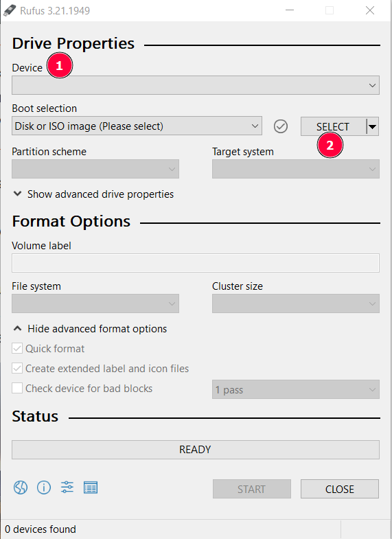Viewport: 392px width, 539px height.
Task: Open the File system dropdown
Action: pyautogui.click(x=95, y=303)
